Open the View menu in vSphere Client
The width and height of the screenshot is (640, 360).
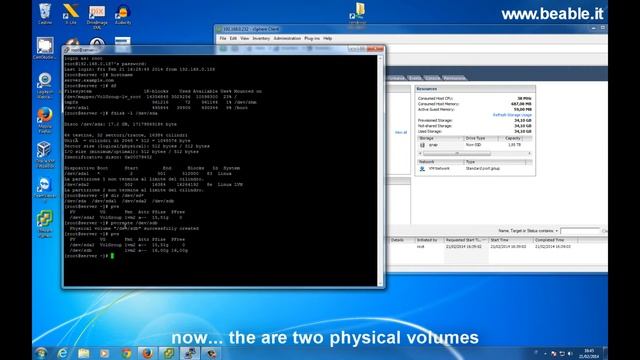click(x=244, y=38)
